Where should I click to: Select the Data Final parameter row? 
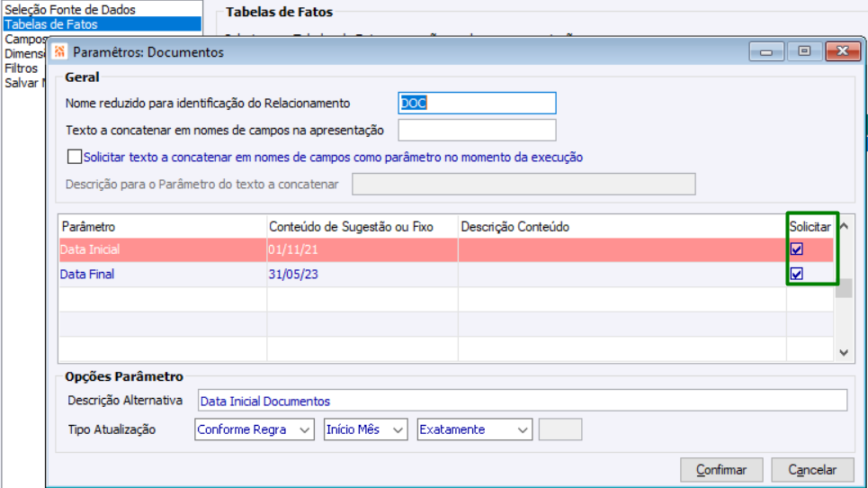pos(162,274)
